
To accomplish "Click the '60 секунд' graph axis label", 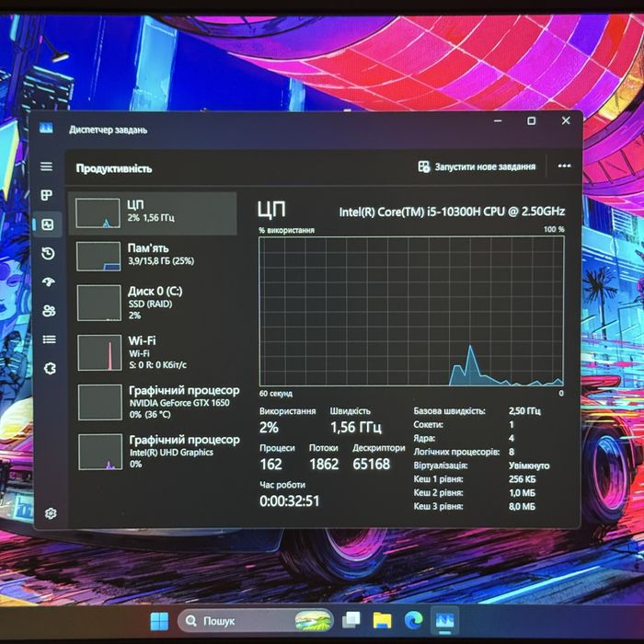I will tap(276, 394).
